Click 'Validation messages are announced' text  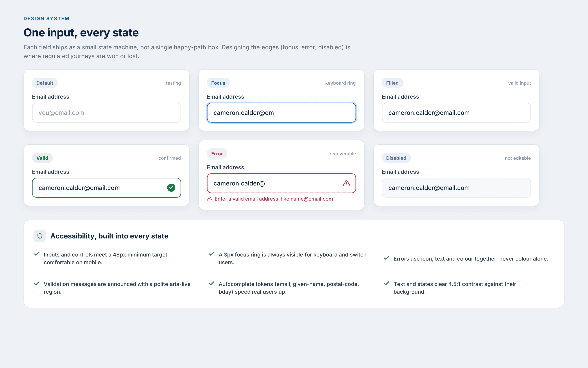pos(117,288)
